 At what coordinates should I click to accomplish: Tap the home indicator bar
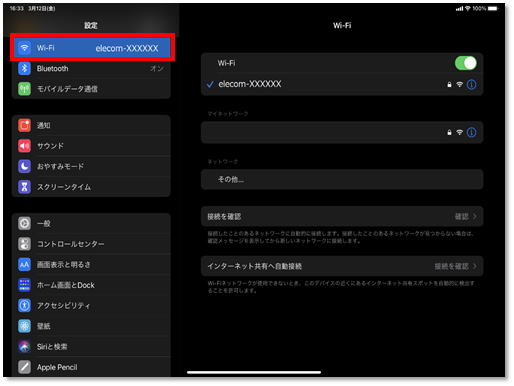click(x=254, y=372)
